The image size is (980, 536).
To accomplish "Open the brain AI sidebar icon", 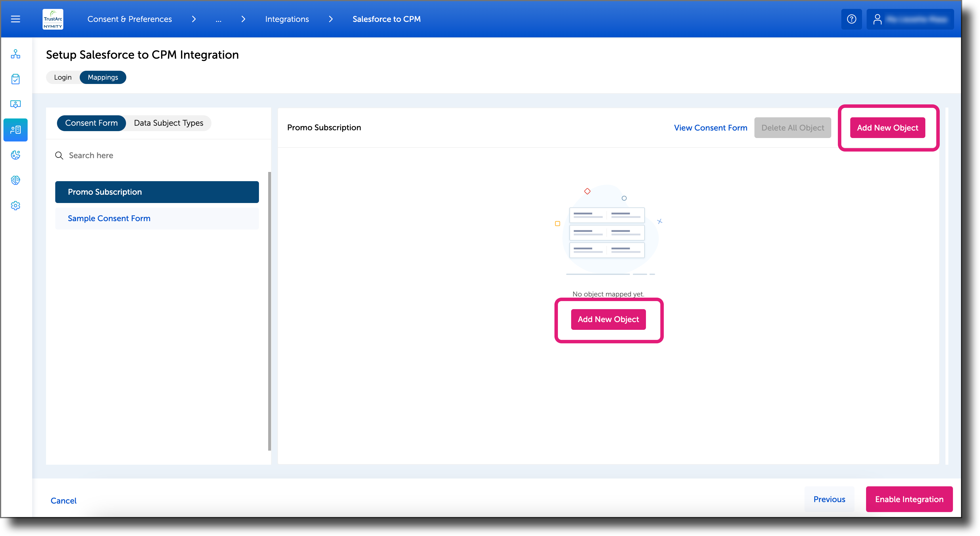I will point(15,180).
